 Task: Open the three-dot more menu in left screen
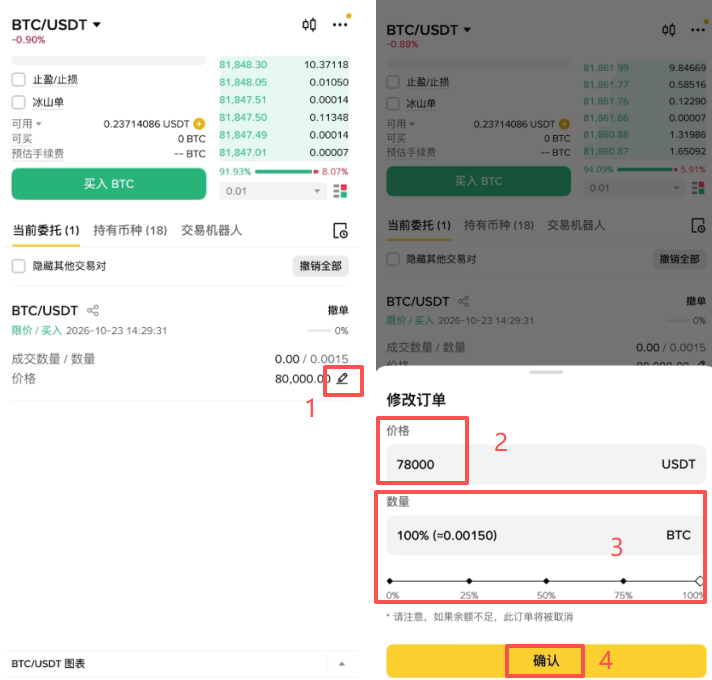[x=340, y=25]
